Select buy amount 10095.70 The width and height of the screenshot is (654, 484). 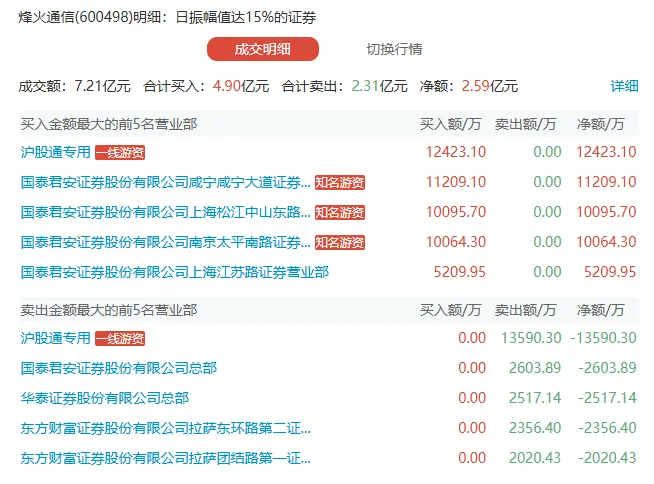coord(456,212)
